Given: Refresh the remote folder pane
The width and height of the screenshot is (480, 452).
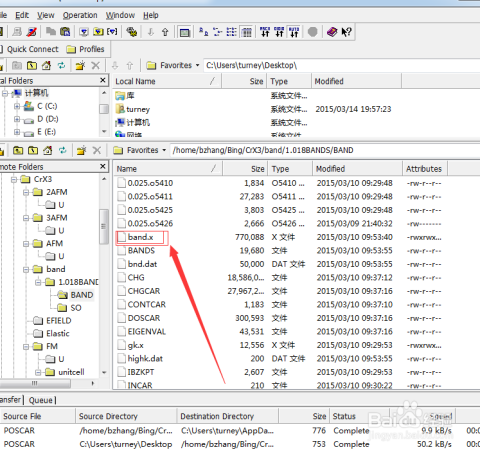Looking at the screenshot, I should coord(63,150).
